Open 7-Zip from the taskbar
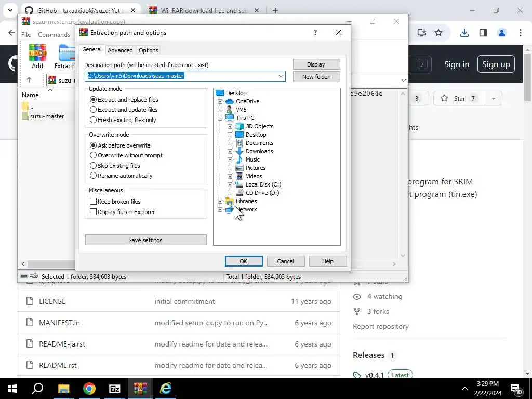This screenshot has height=399, width=532. coord(115,389)
